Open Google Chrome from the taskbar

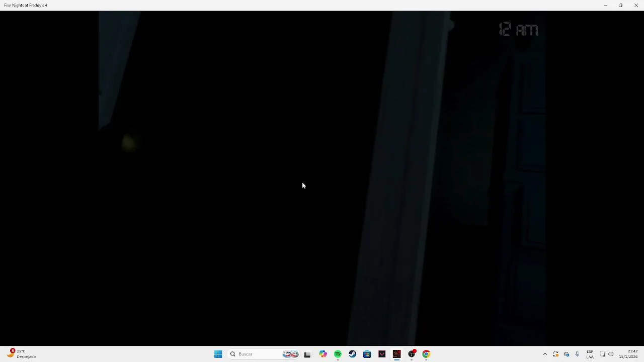[426, 354]
